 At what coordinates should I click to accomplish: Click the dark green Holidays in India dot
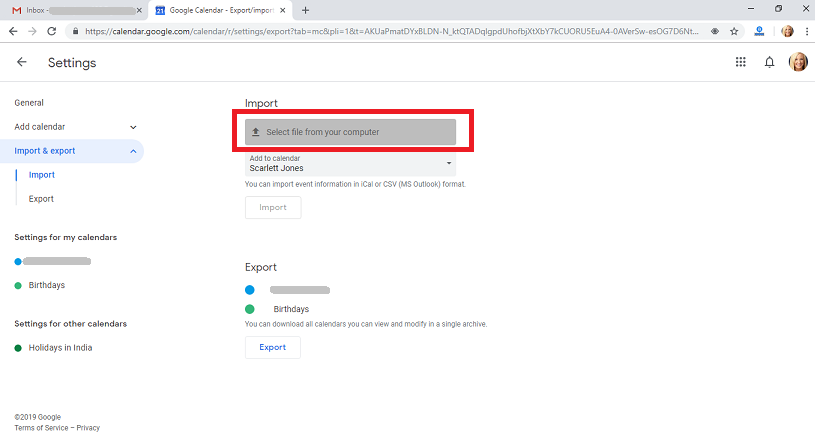click(x=18, y=348)
